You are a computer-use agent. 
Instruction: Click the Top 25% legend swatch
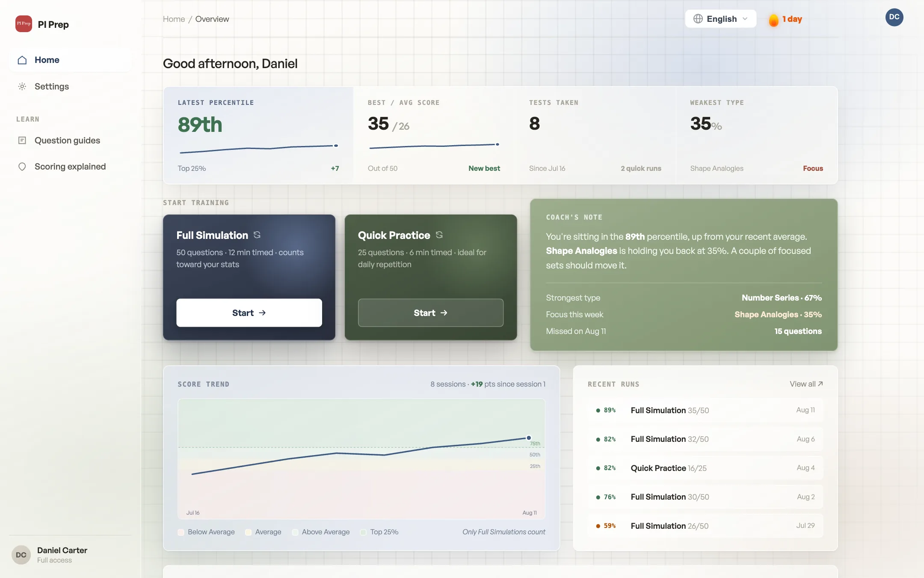[x=363, y=532]
